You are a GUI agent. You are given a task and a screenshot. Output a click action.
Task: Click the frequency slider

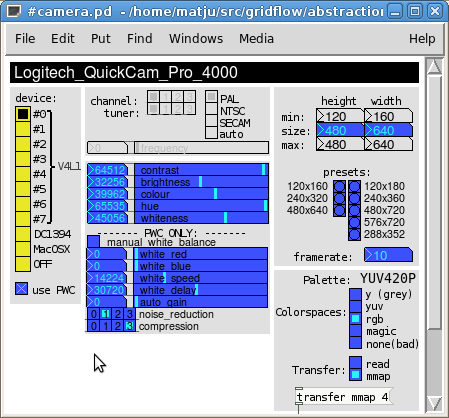click(202, 148)
